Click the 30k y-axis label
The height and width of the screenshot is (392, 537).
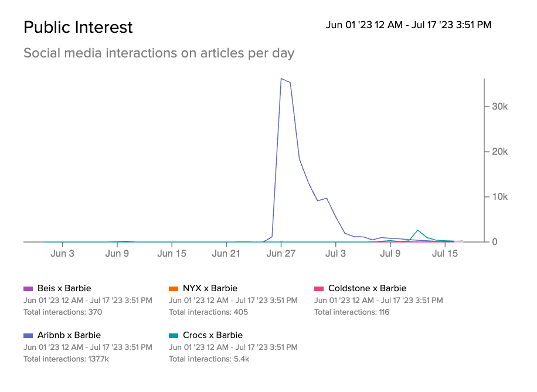click(494, 107)
